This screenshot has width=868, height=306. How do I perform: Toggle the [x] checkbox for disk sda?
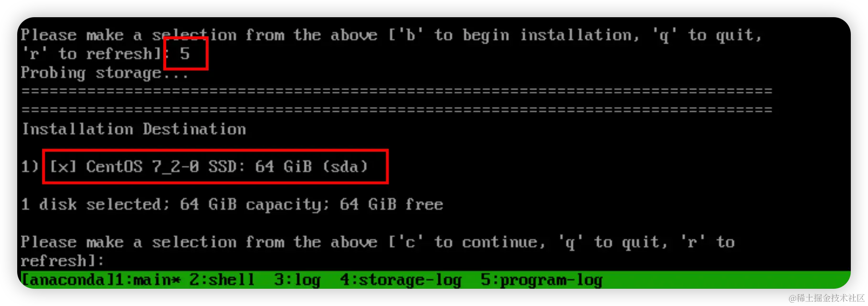(63, 166)
